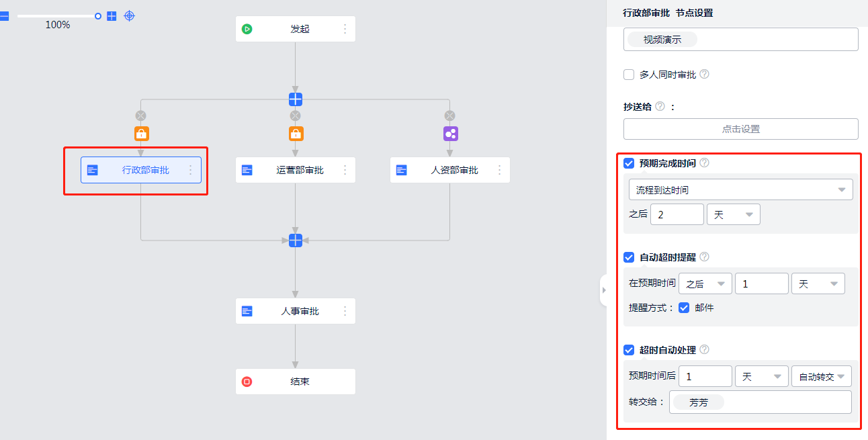Select the 结束 end node
Viewport: 868px width, 440px height.
(x=296, y=382)
